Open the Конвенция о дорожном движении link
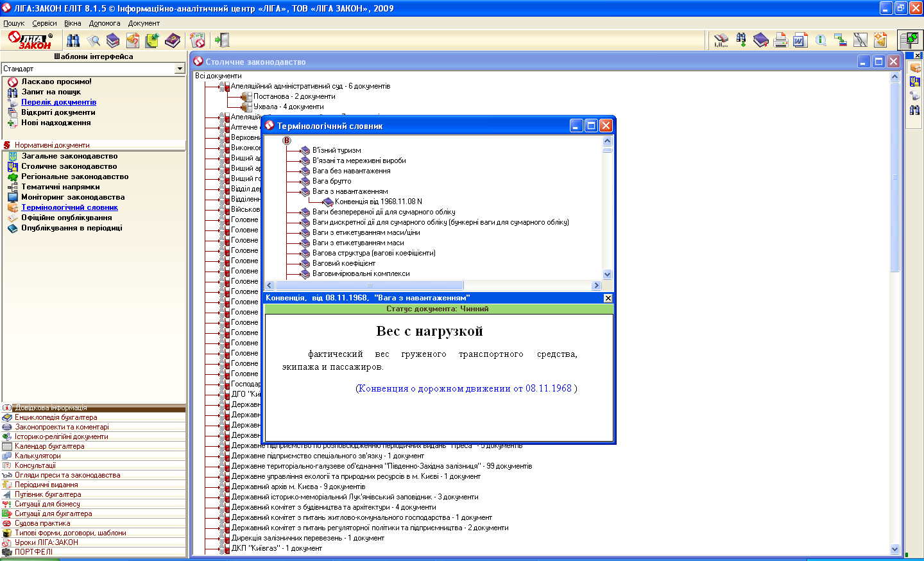Image resolution: width=924 pixels, height=561 pixels. (x=465, y=388)
